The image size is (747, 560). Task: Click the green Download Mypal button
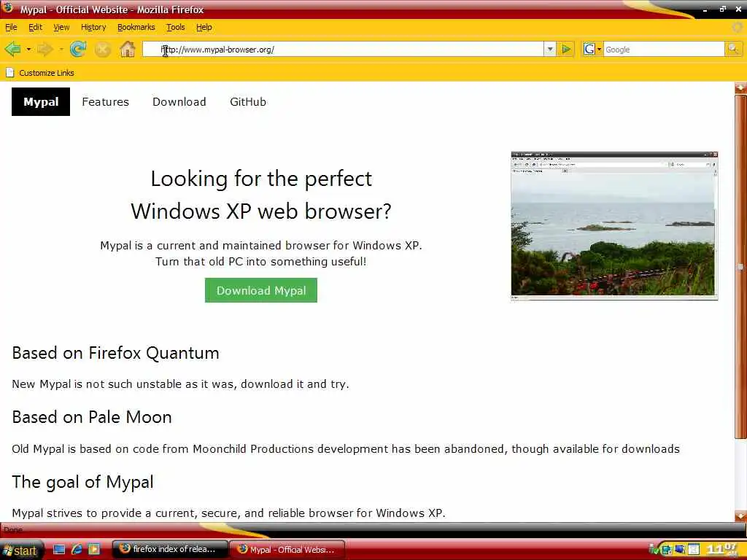point(261,290)
